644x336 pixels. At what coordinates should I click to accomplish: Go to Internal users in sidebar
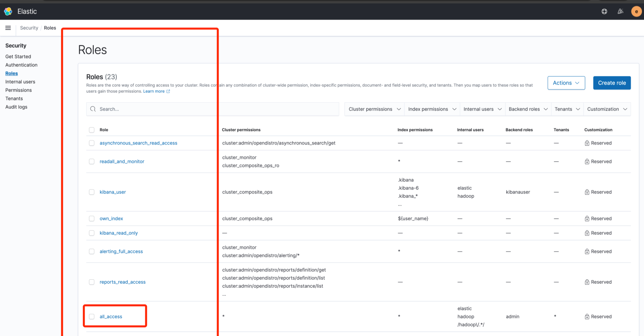point(20,82)
